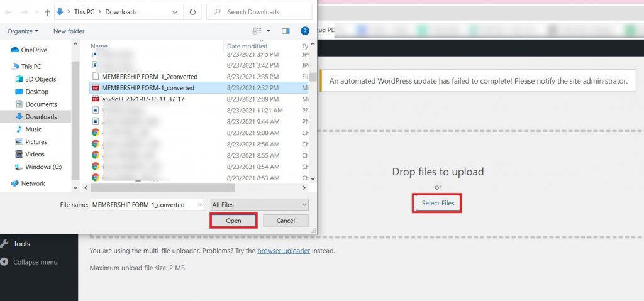
Task: Click the change view icon
Action: pos(257,31)
